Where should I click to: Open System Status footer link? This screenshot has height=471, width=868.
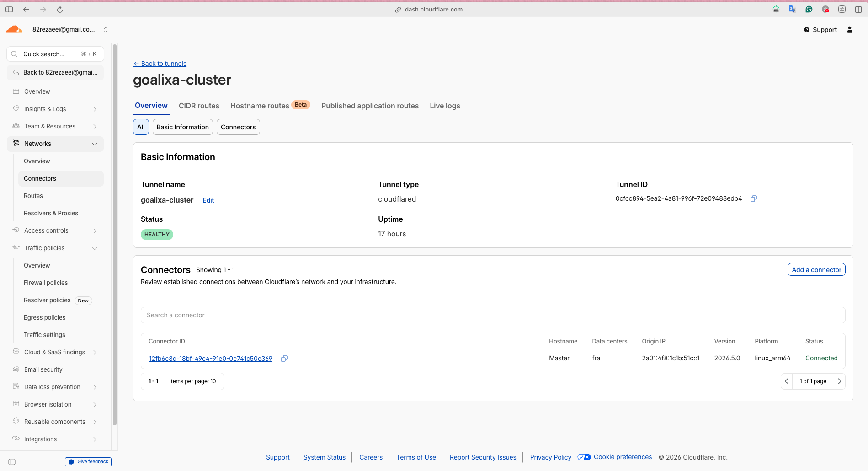(325, 457)
